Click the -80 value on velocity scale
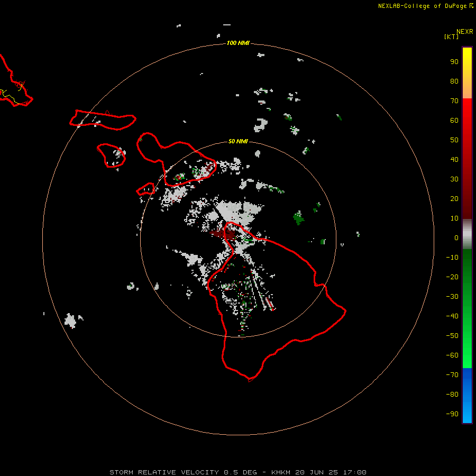Image resolution: width=476 pixels, height=476 pixels. pos(452,395)
